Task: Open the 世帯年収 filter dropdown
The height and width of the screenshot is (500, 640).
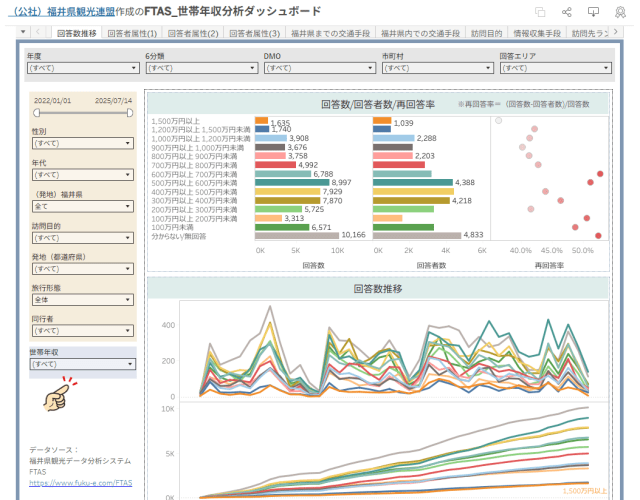Action: tap(82, 364)
